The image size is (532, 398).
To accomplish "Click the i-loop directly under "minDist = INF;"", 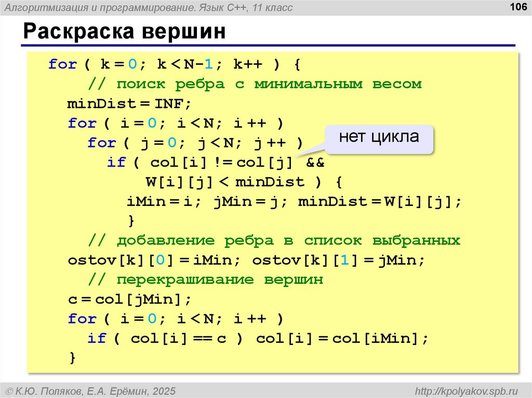I will click(176, 123).
